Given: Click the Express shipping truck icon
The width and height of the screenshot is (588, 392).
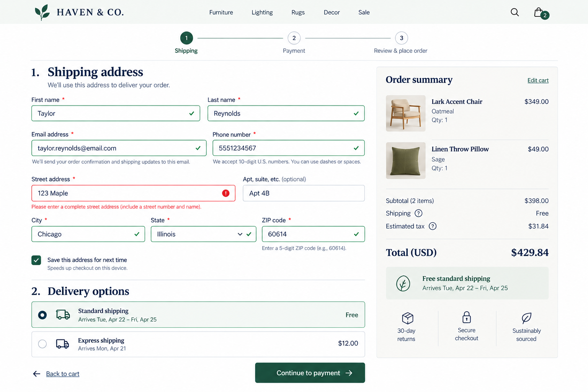Looking at the screenshot, I should point(63,344).
